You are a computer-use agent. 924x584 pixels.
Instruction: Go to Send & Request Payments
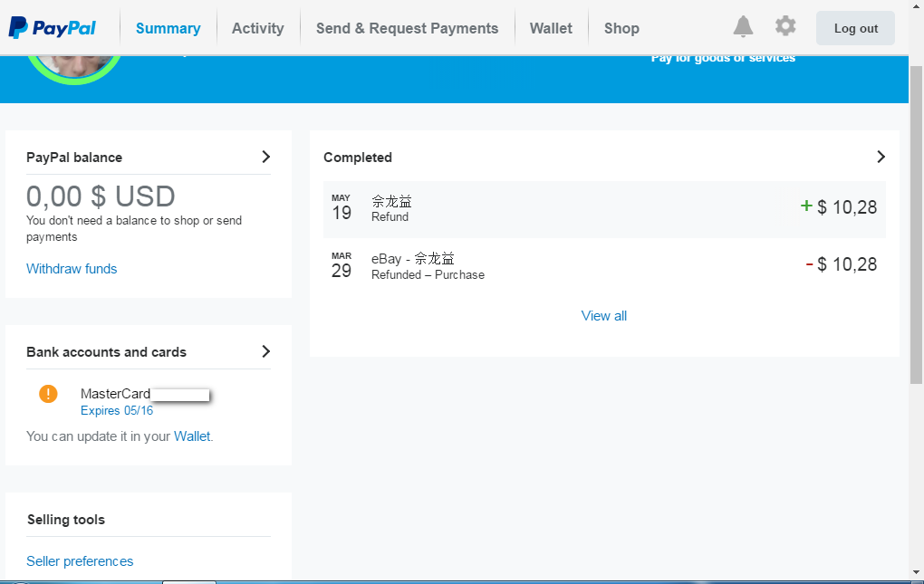pyautogui.click(x=408, y=28)
